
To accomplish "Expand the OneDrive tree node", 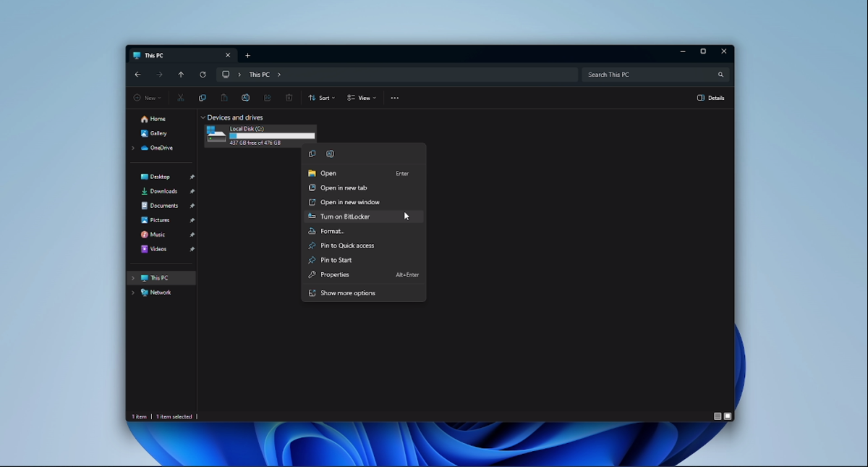I will coord(133,148).
